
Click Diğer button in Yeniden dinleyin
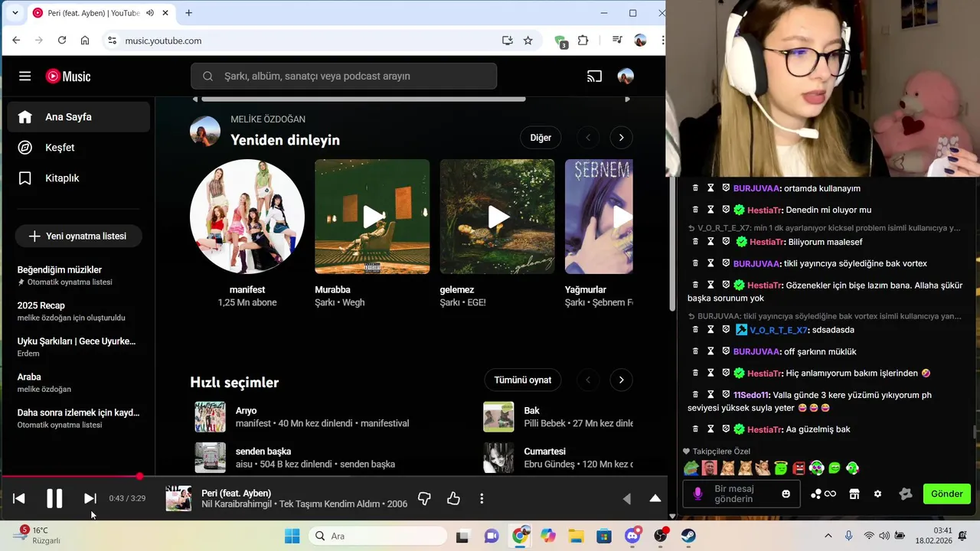[x=541, y=138]
